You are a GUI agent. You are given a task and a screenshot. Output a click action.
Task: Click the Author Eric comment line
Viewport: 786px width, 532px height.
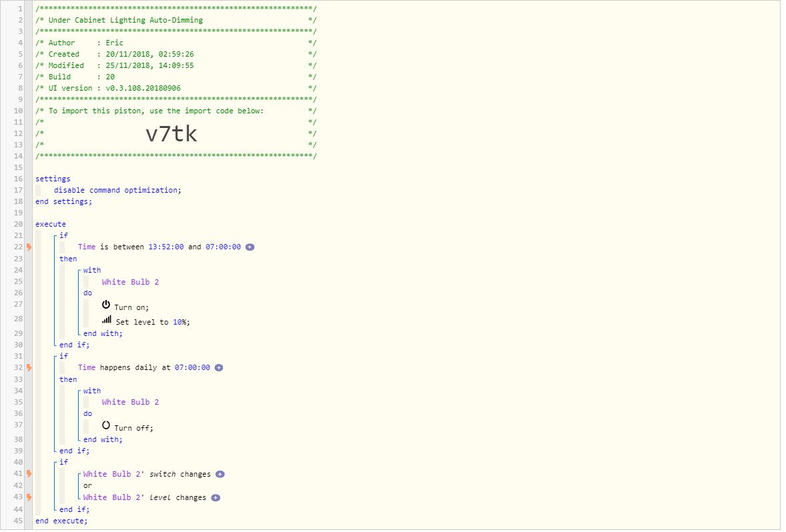tap(176, 43)
